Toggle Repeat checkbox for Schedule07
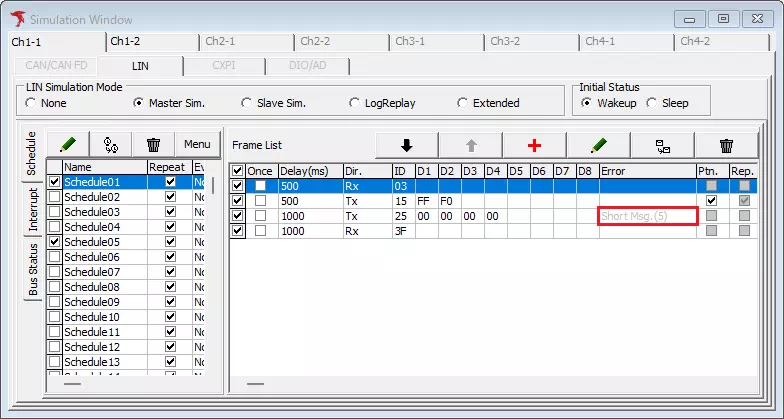The height and width of the screenshot is (419, 784). point(170,272)
